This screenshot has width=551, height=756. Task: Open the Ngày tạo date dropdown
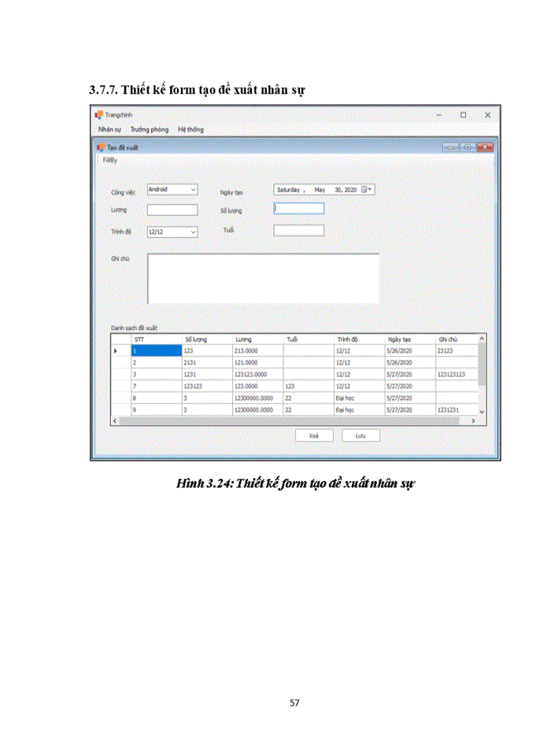coord(371,190)
